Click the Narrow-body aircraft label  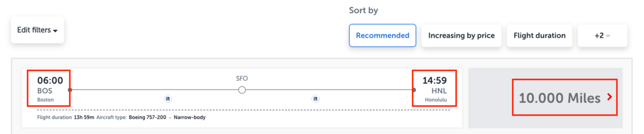click(190, 117)
